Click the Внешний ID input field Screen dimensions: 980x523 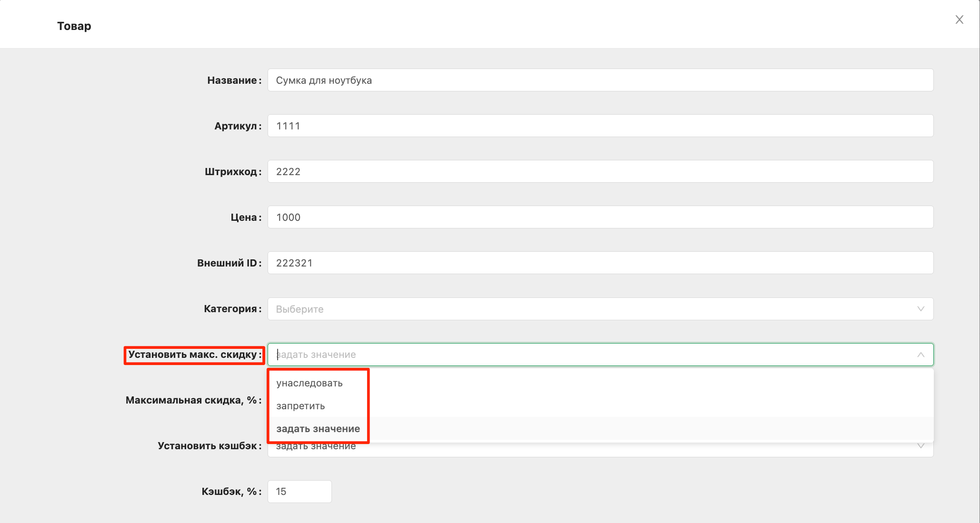[x=600, y=263]
